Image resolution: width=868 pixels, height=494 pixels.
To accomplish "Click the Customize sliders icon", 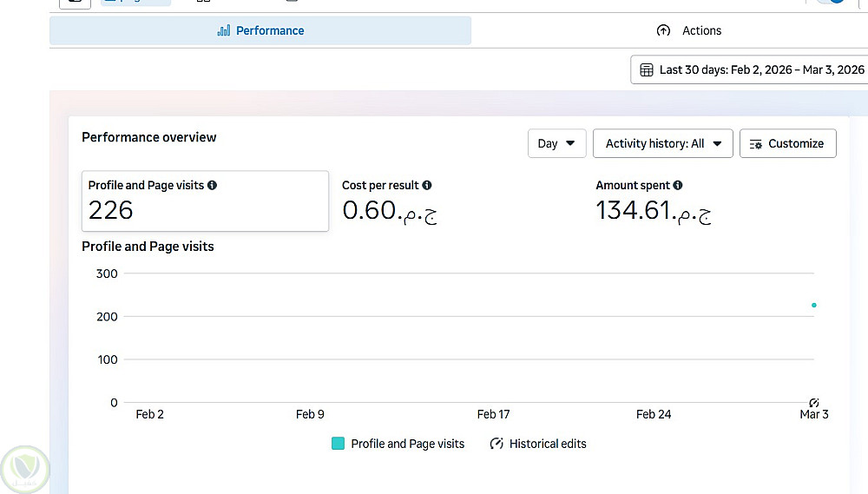I will 756,143.
